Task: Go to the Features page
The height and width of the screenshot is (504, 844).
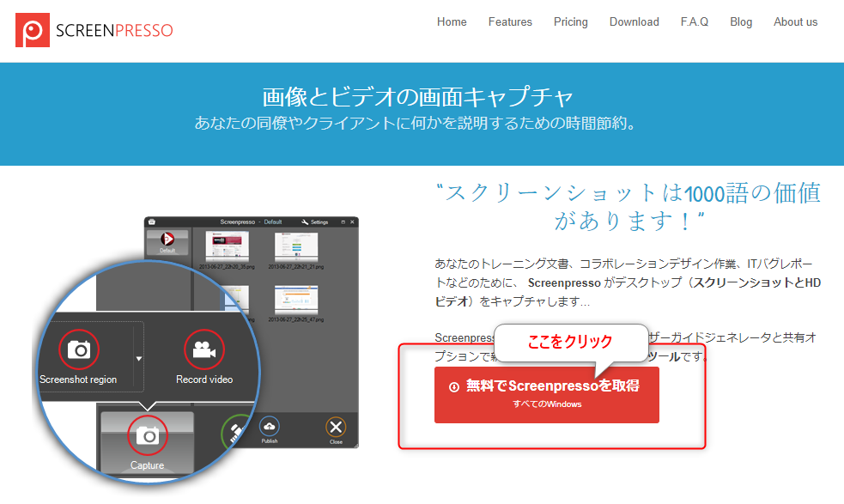Action: click(510, 22)
